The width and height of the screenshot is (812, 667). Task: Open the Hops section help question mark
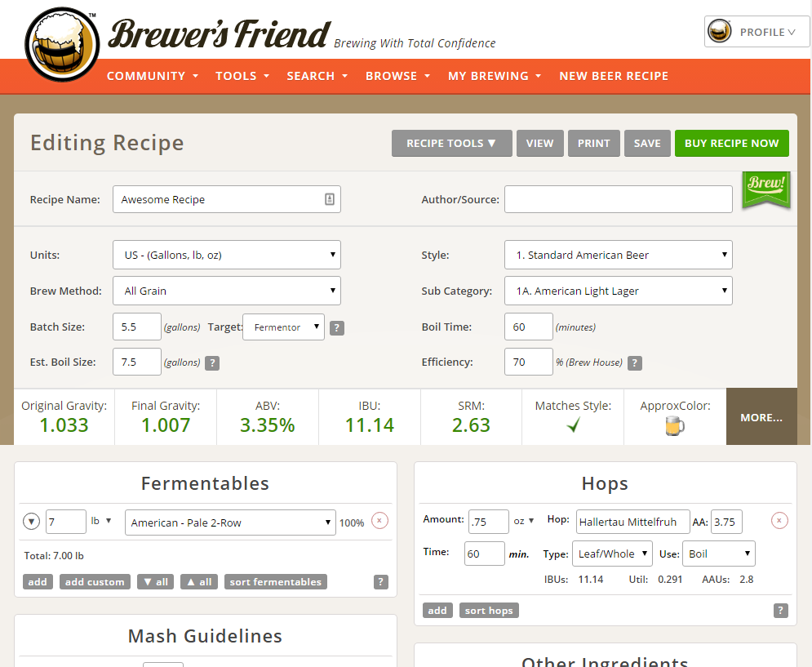coord(781,611)
